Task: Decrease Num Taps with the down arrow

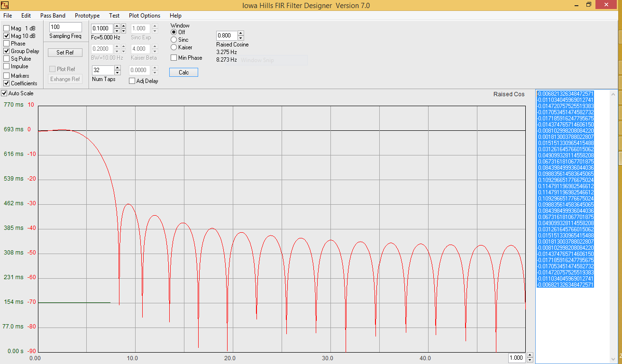Action: point(118,73)
